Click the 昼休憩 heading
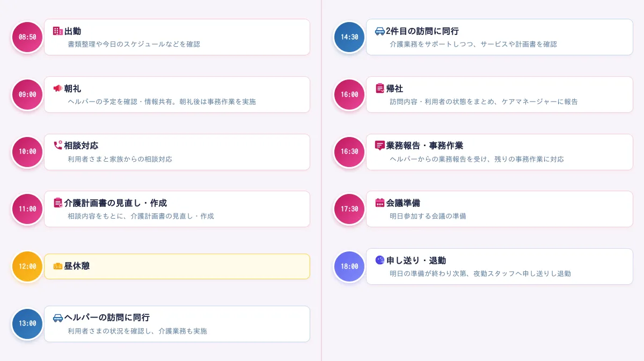 tap(77, 266)
